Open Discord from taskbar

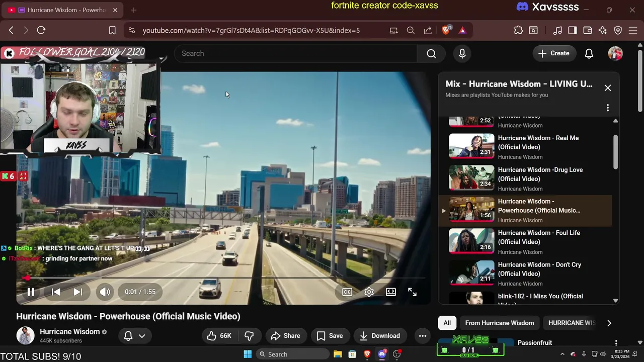(x=382, y=354)
